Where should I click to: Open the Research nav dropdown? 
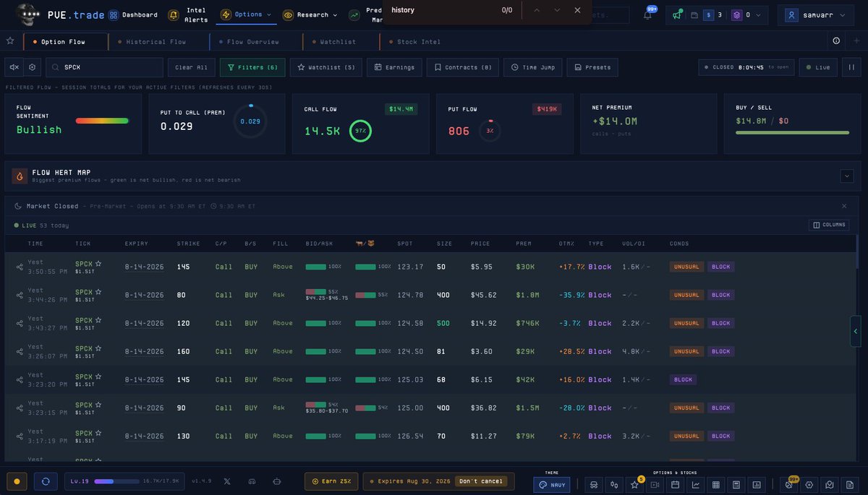(x=310, y=14)
